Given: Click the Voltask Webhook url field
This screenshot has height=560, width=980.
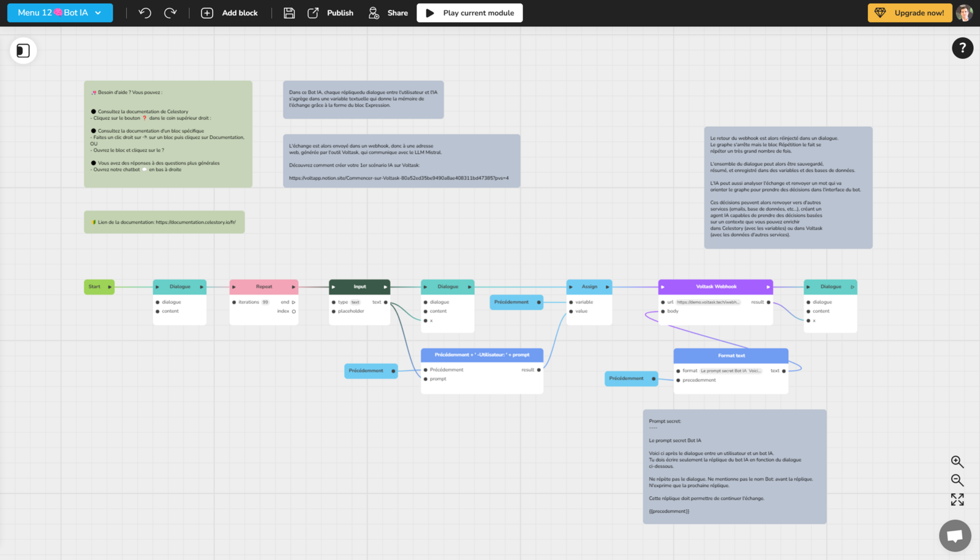Looking at the screenshot, I should coord(708,302).
